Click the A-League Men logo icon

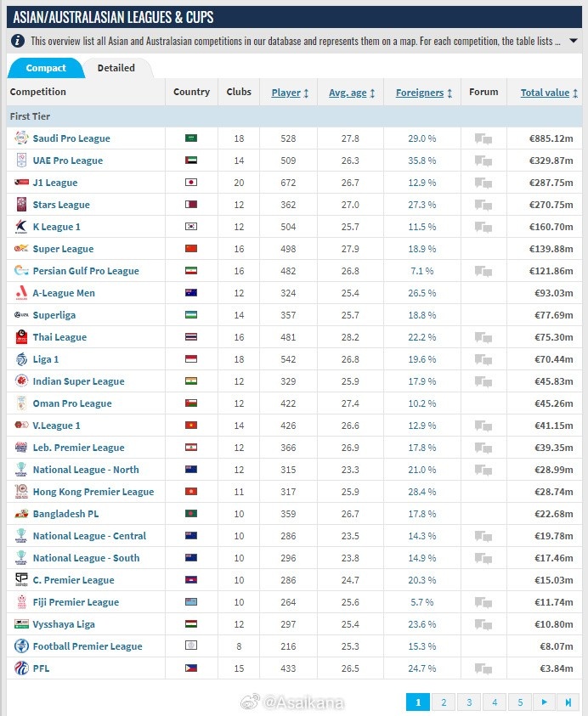click(x=21, y=293)
